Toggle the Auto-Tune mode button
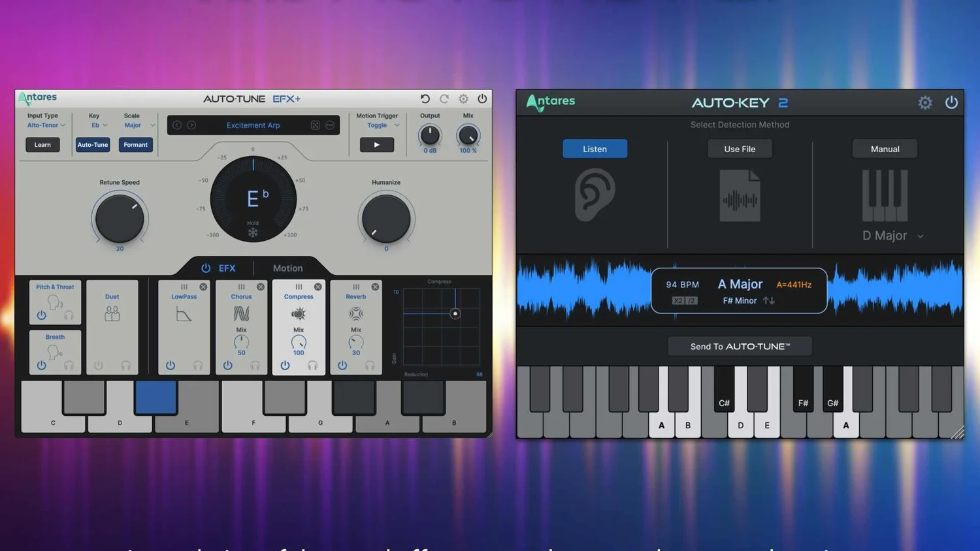The image size is (980, 551). click(92, 144)
